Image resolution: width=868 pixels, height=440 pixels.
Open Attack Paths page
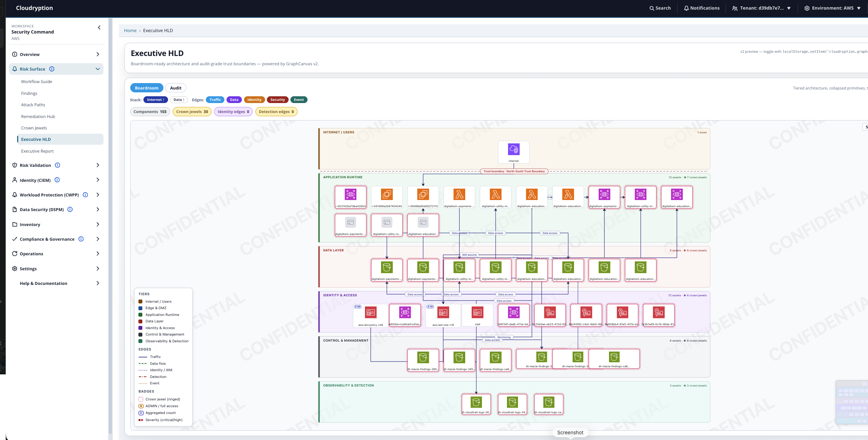(33, 105)
